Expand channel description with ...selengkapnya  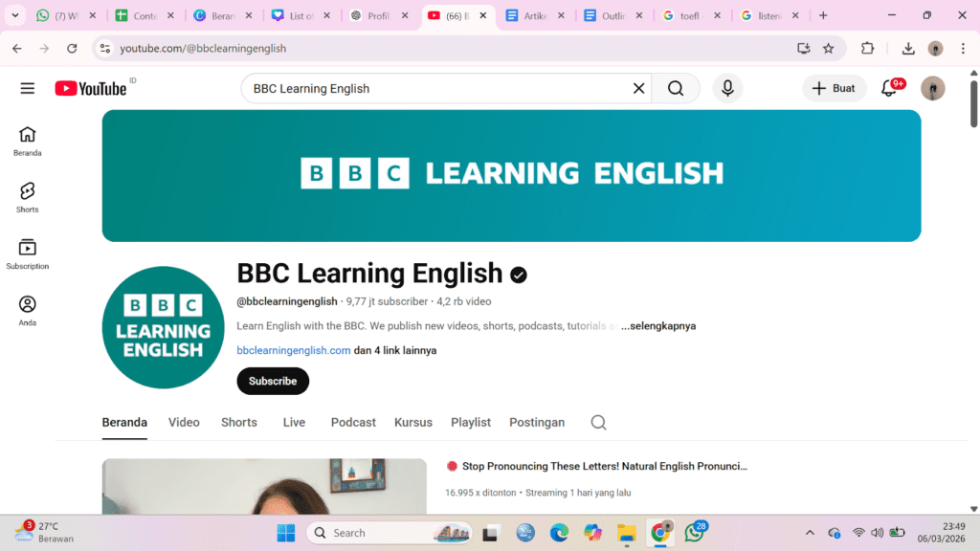click(x=658, y=326)
